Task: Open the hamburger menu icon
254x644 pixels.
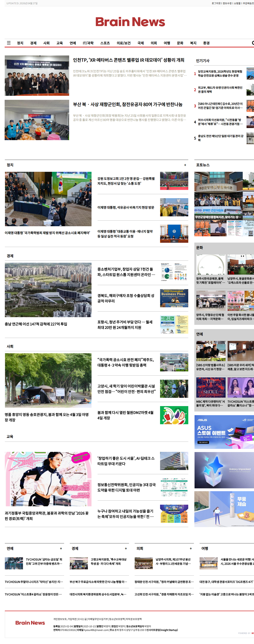Action: pyautogui.click(x=9, y=43)
